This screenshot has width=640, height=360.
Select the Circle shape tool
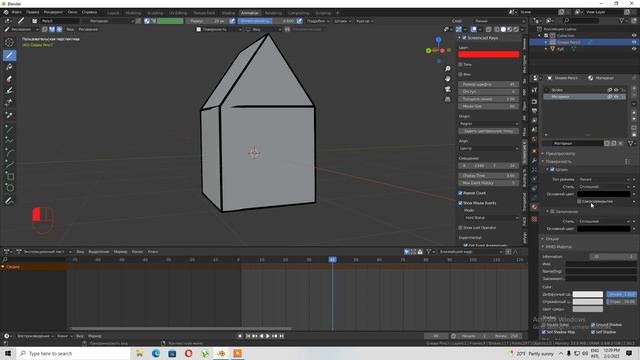pos(9,188)
